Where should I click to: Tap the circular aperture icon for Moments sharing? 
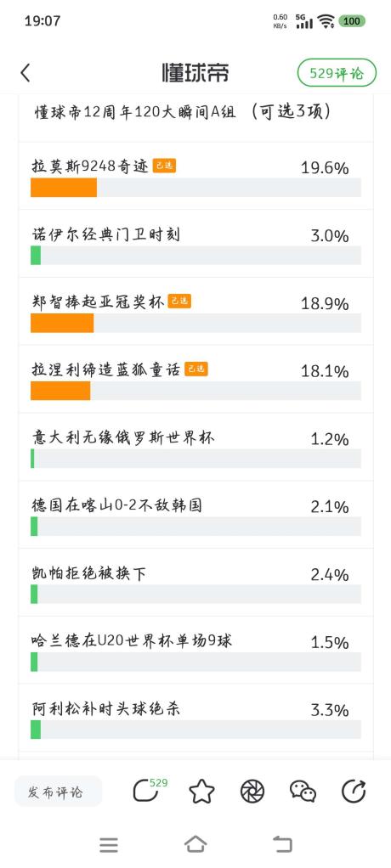[252, 791]
